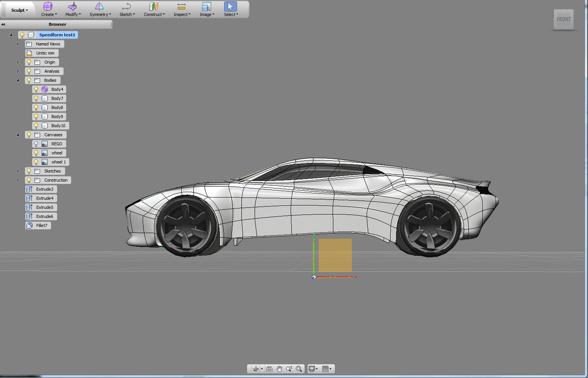588x378 pixels.
Task: Collapse the Bodies folder
Action: coord(18,80)
